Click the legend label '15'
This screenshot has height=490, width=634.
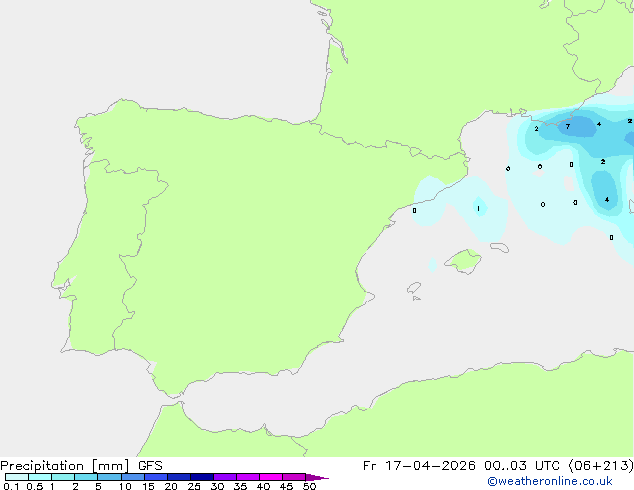(x=148, y=486)
